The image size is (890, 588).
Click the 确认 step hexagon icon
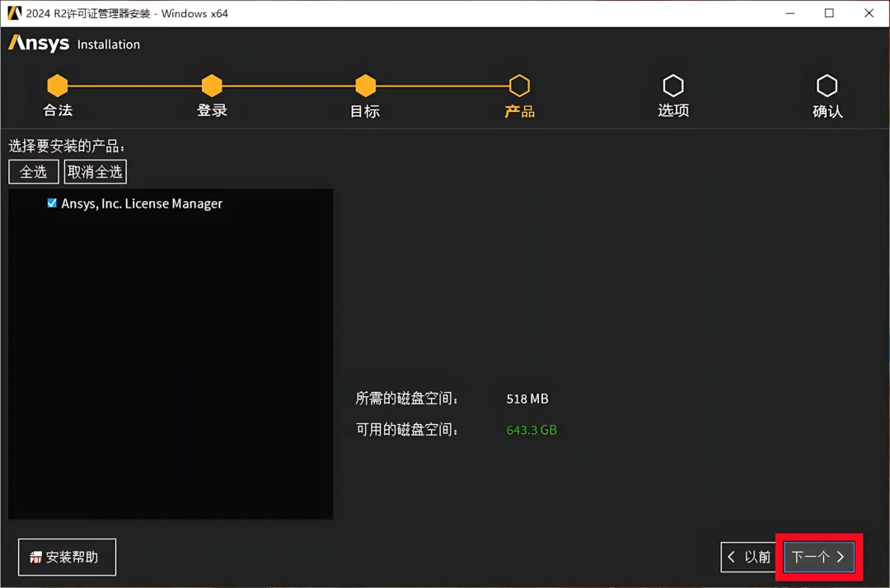827,86
